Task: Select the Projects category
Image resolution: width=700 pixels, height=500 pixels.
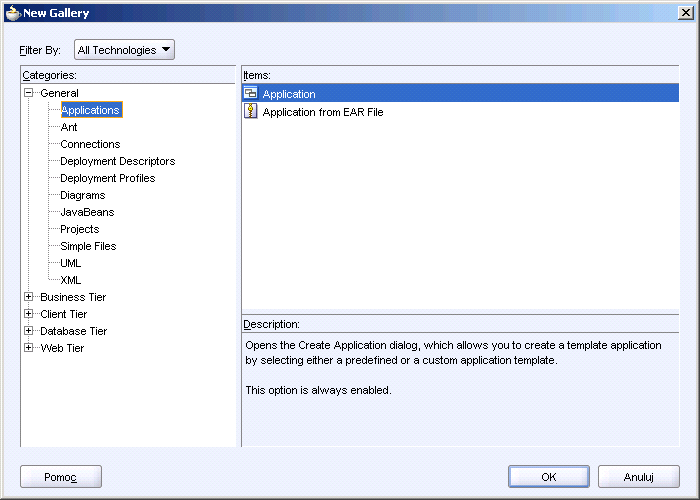Action: (x=79, y=229)
